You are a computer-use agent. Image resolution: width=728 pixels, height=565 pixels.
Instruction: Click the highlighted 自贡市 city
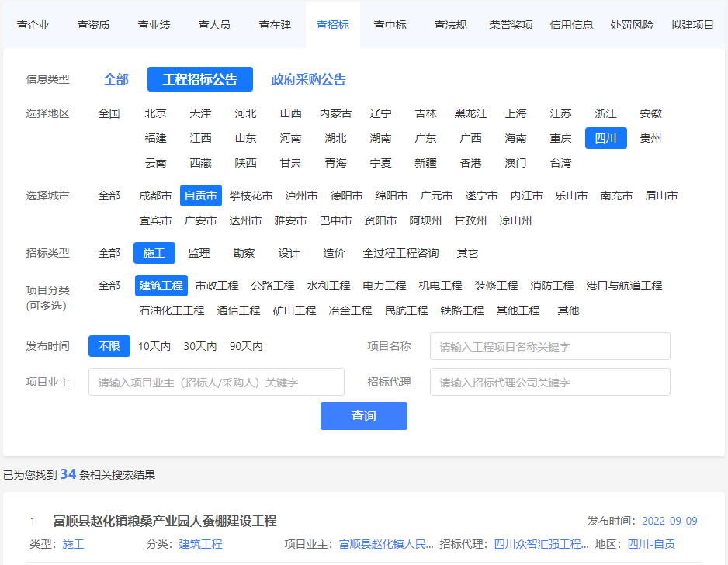click(201, 196)
